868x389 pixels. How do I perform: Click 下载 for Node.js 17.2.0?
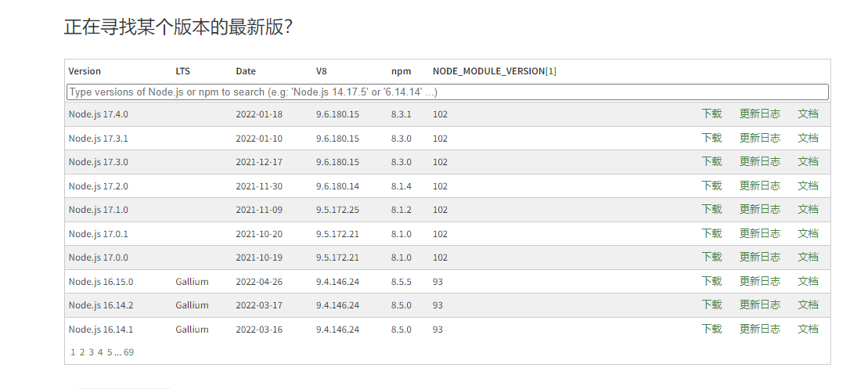point(711,185)
